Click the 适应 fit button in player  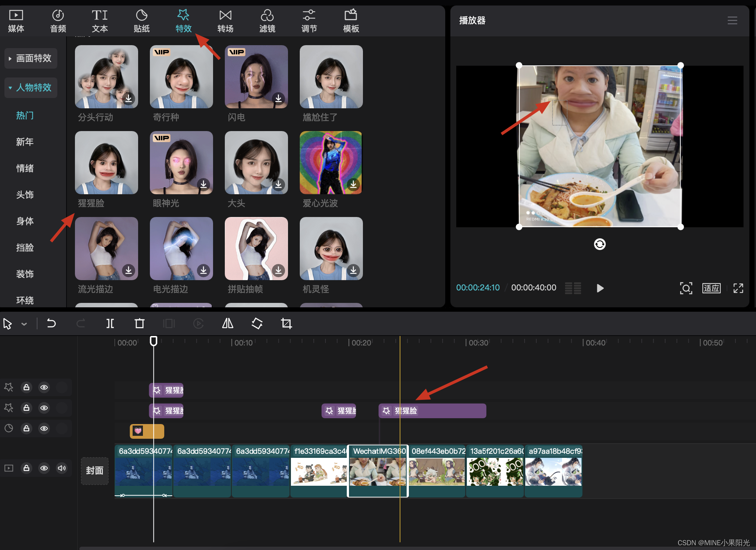click(711, 288)
